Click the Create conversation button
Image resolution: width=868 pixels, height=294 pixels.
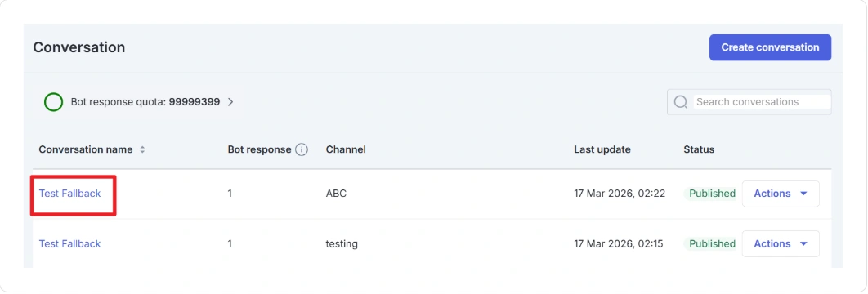(x=770, y=47)
